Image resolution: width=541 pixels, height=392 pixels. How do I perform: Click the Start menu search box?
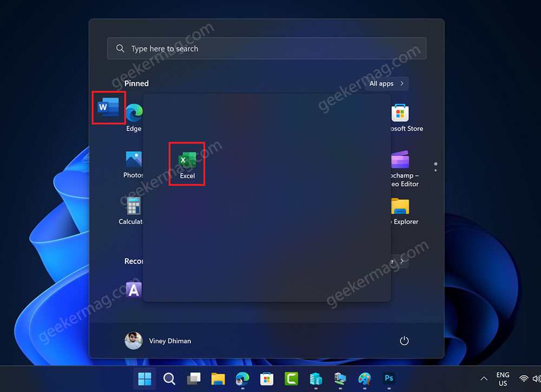click(x=266, y=49)
